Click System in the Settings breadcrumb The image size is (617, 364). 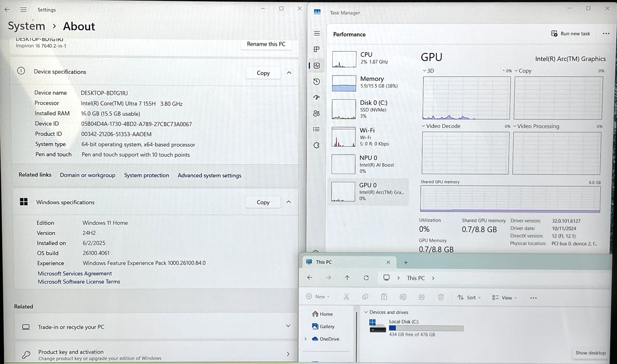pyautogui.click(x=27, y=26)
